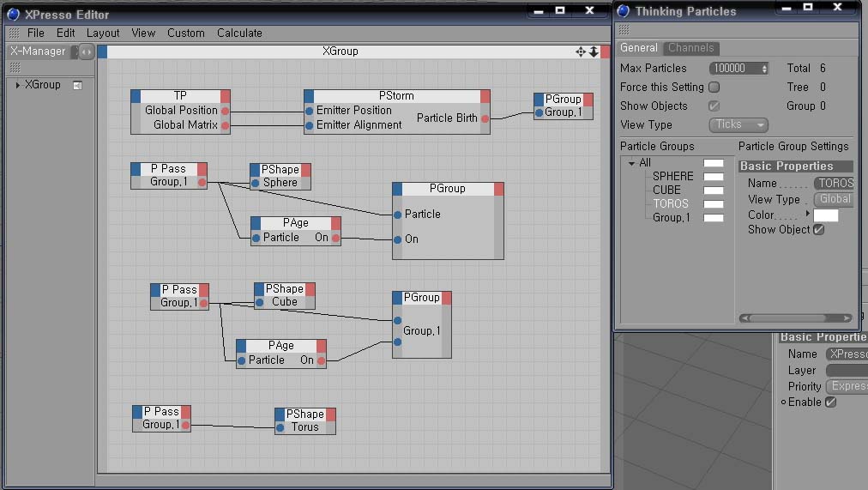
Task: Select the SPHERE particle group
Action: coord(672,176)
